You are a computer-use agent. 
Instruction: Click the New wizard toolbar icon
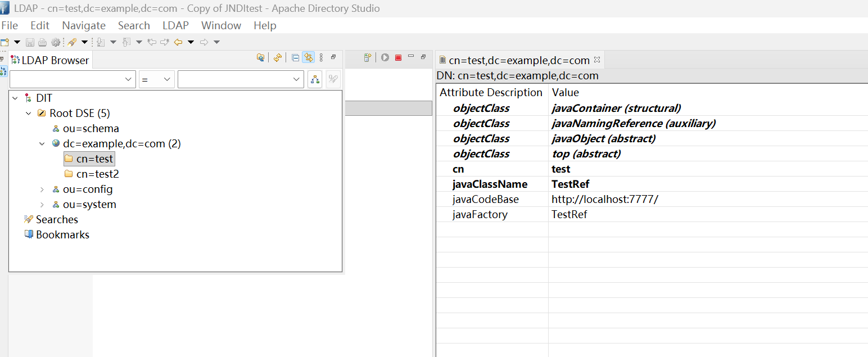(5, 42)
